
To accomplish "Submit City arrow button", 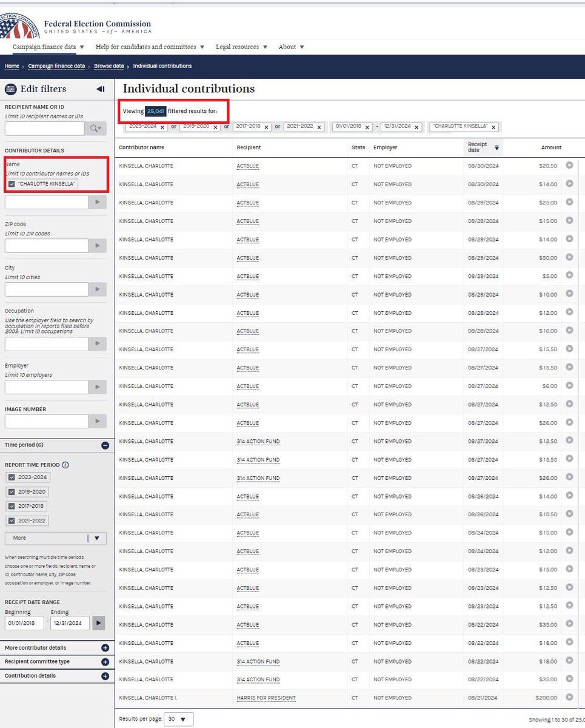I will (x=98, y=289).
